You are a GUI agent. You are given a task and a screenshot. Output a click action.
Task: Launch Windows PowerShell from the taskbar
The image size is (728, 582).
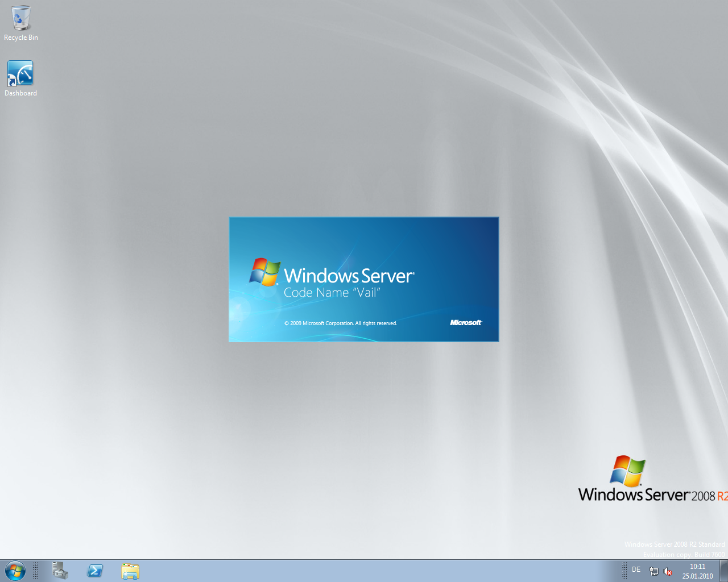(x=95, y=571)
